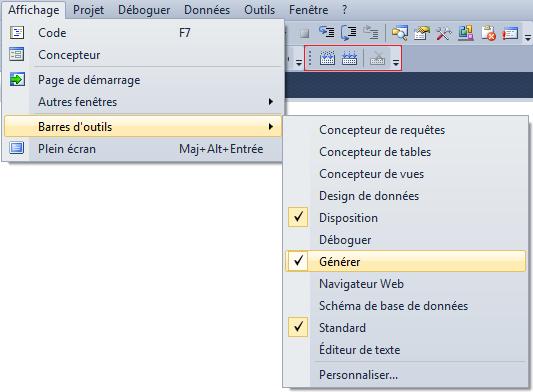Enable the Concepteur de vues toolbar
This screenshot has height=392, width=533.
click(x=405, y=174)
